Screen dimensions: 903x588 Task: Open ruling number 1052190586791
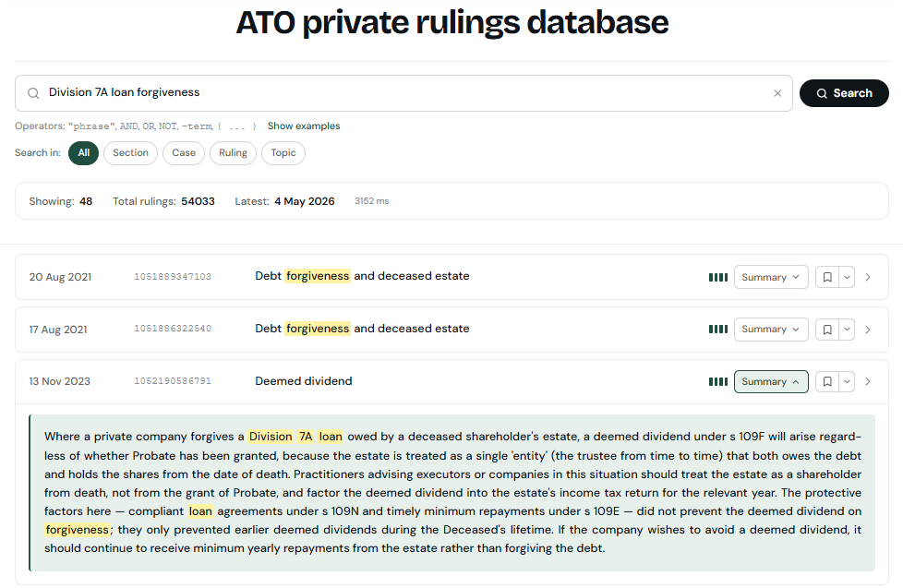[x=173, y=381]
